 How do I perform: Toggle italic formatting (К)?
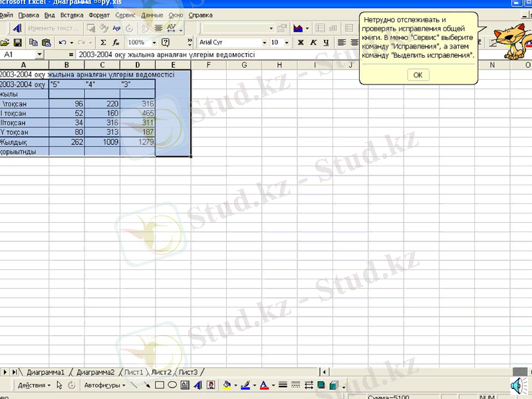pyautogui.click(x=313, y=42)
